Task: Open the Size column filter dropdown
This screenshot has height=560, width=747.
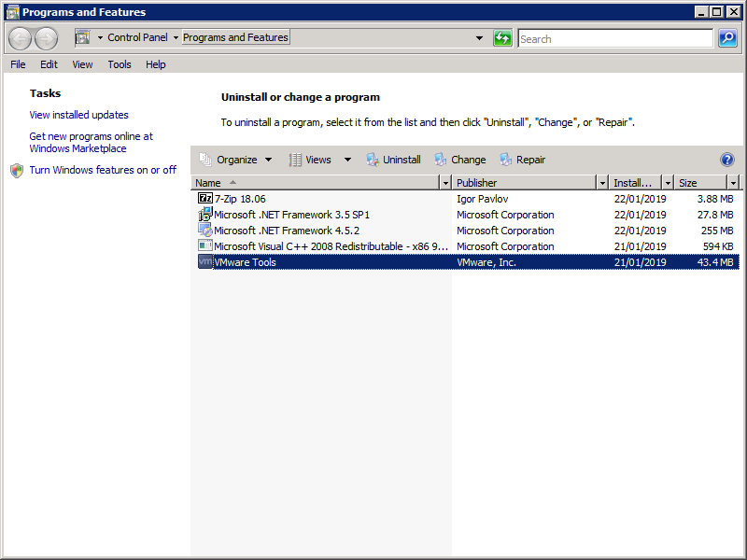Action: (x=734, y=182)
